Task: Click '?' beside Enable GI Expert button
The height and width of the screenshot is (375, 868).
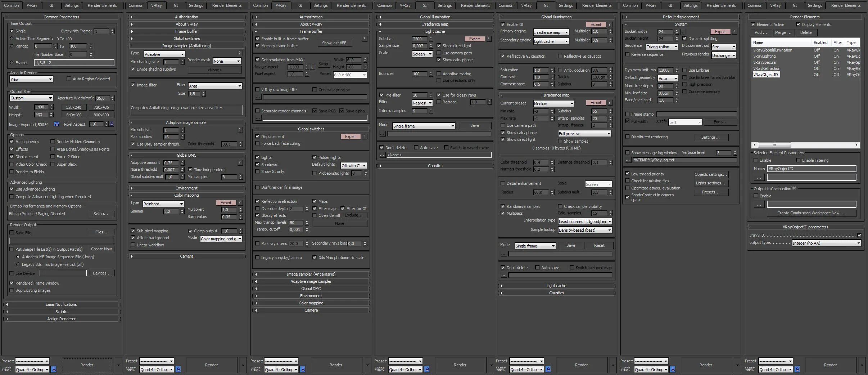Action: click(x=610, y=24)
